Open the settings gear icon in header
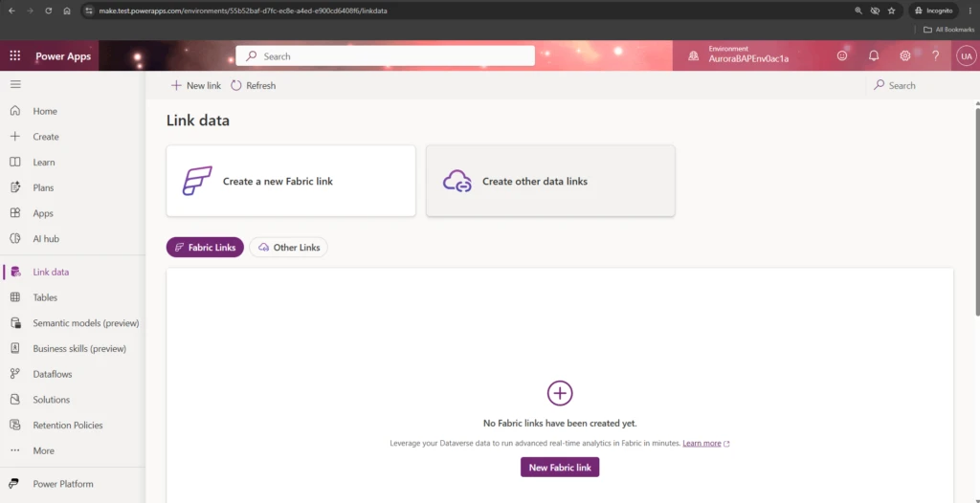The image size is (980, 503). [x=905, y=55]
